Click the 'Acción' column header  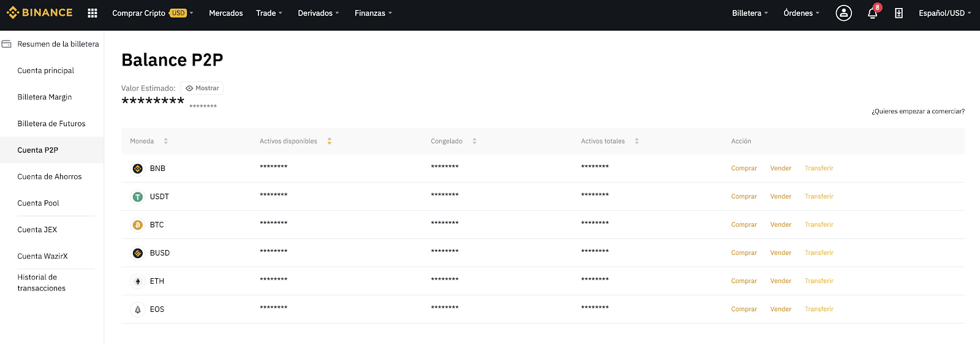point(741,141)
